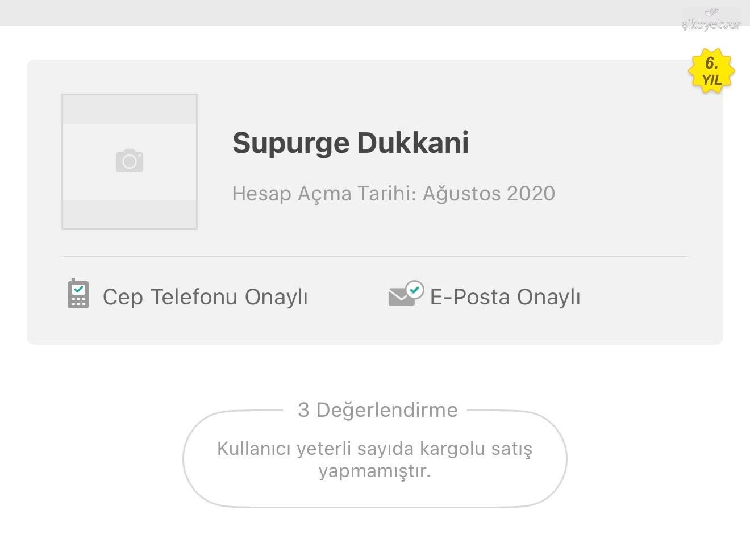Click the bird icon above the şikayetvar watermark
Viewport: 750px width, 560px height.
711,12
